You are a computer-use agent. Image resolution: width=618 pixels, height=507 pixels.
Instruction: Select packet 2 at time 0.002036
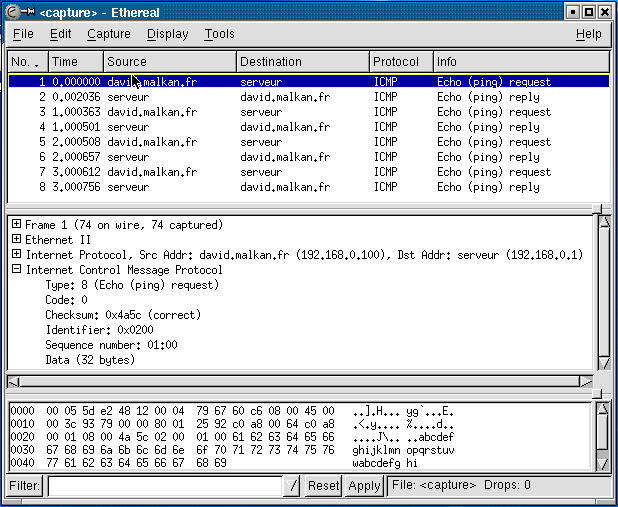pyautogui.click(x=309, y=97)
